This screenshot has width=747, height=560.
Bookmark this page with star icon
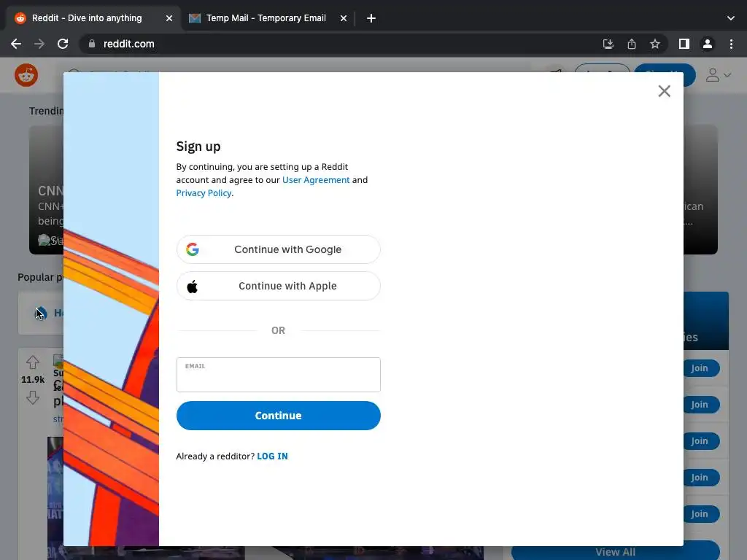pyautogui.click(x=655, y=44)
